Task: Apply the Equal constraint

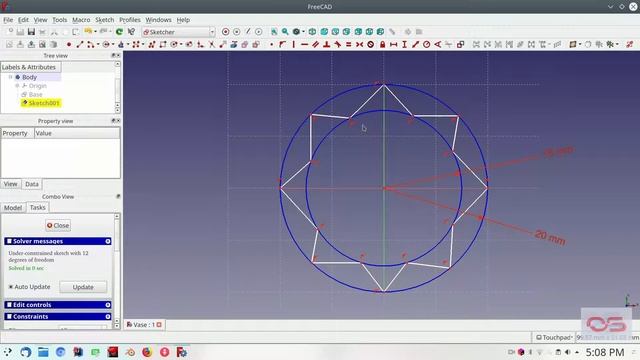Action: (x=349, y=44)
